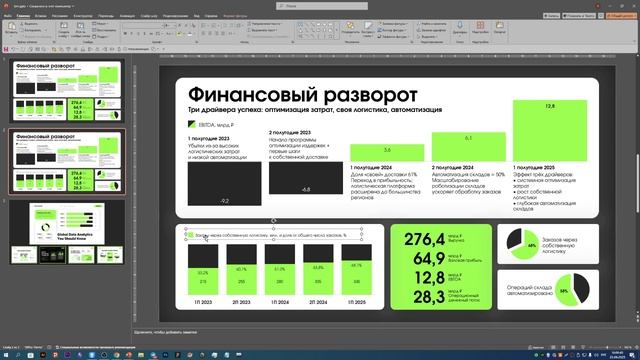This screenshot has height=360, width=640.
Task: Open the Comments pane icon near Share
Action: pos(601,16)
